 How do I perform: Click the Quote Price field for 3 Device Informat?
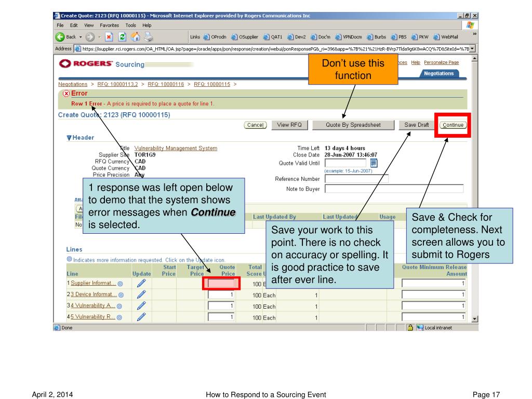[221, 295]
